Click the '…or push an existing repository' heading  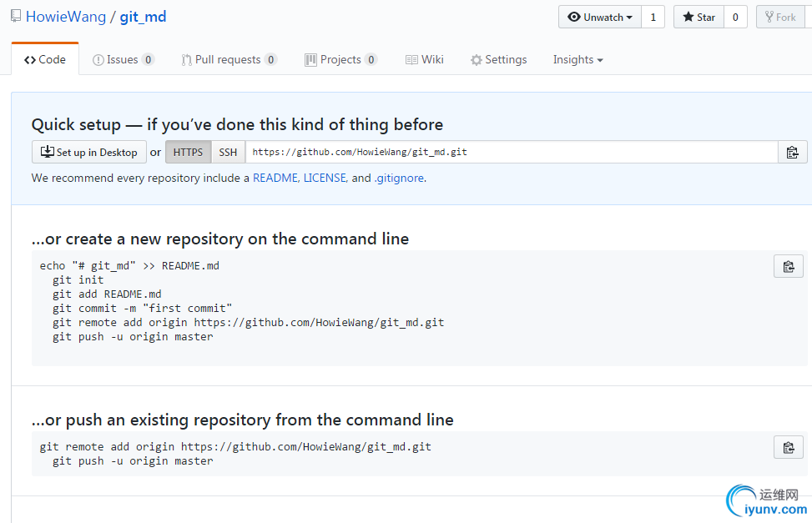pyautogui.click(x=242, y=420)
